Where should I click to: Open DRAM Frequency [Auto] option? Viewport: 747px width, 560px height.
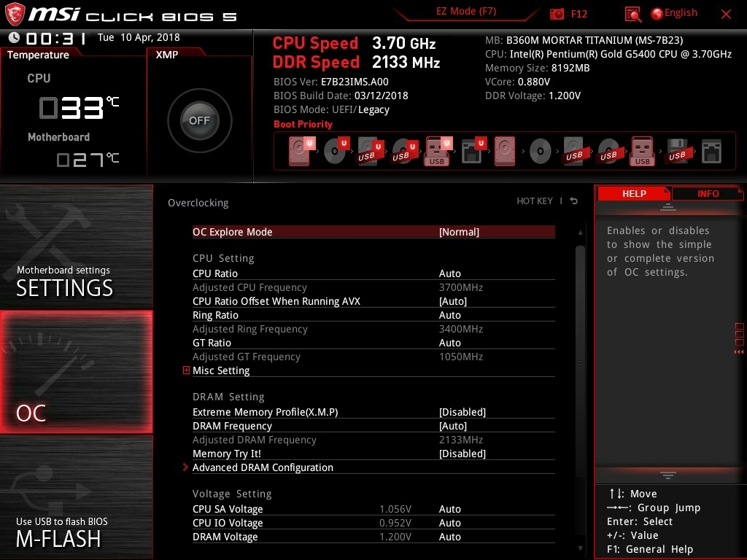[x=373, y=426]
